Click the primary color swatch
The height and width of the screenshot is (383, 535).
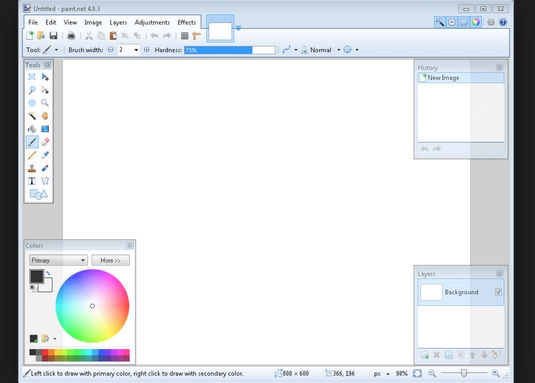tap(37, 276)
